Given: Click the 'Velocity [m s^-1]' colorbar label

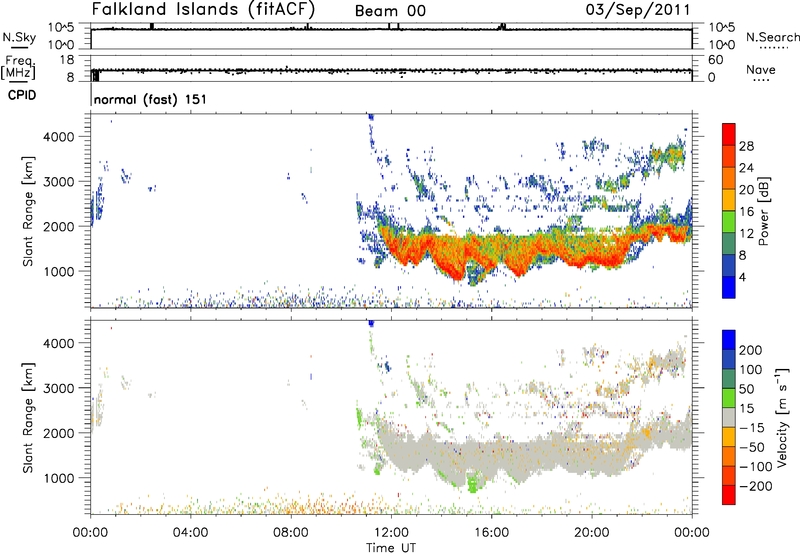Looking at the screenshot, I should pyautogui.click(x=782, y=417).
